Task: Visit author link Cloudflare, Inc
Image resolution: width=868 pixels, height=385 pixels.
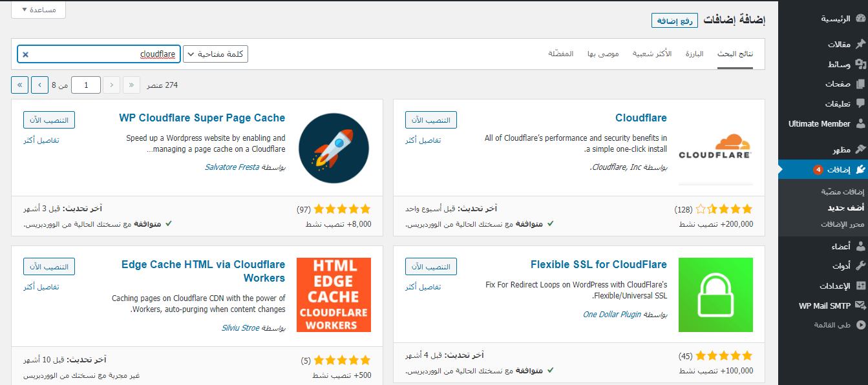Action: [x=617, y=167]
